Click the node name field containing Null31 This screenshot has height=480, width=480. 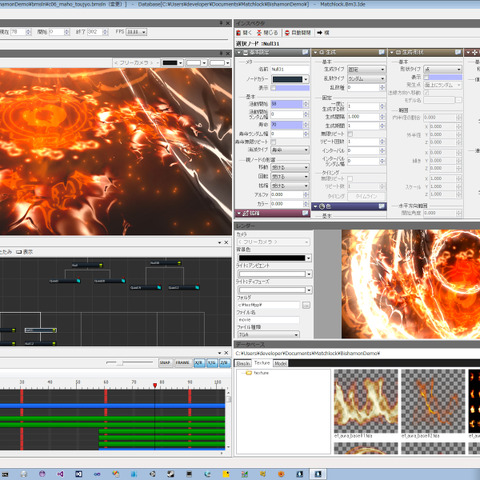point(290,69)
